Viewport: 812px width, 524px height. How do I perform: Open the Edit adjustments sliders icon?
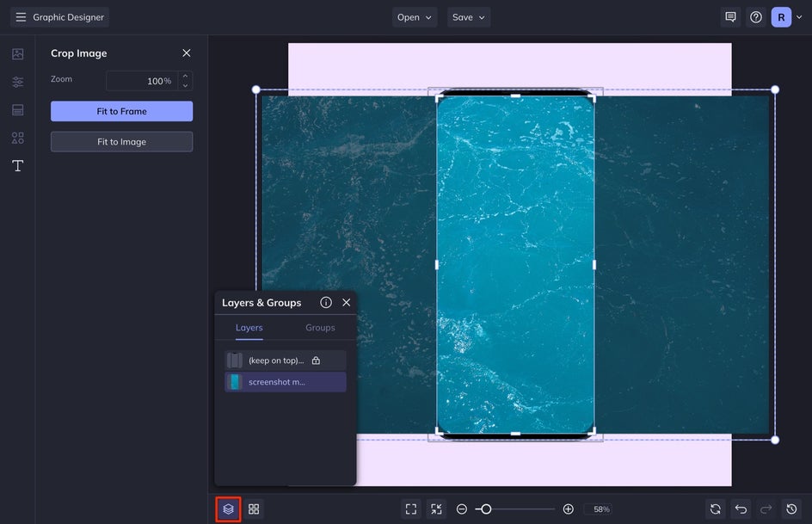pyautogui.click(x=17, y=82)
